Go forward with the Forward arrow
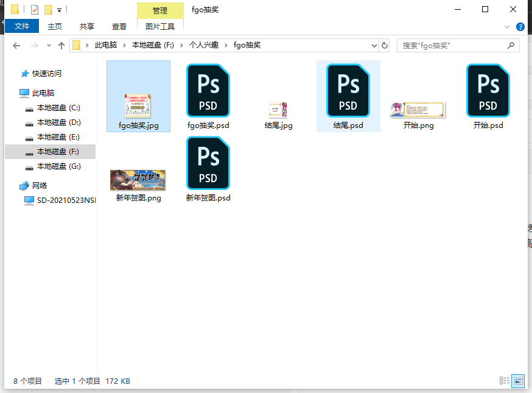Screen dimensions: 532x393 click(35, 46)
